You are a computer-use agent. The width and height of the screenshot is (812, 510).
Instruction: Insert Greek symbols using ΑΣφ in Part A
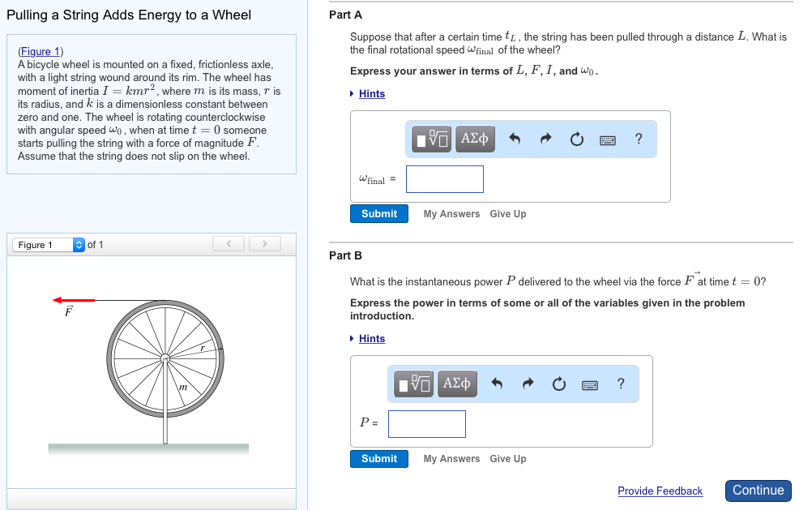pyautogui.click(x=474, y=138)
